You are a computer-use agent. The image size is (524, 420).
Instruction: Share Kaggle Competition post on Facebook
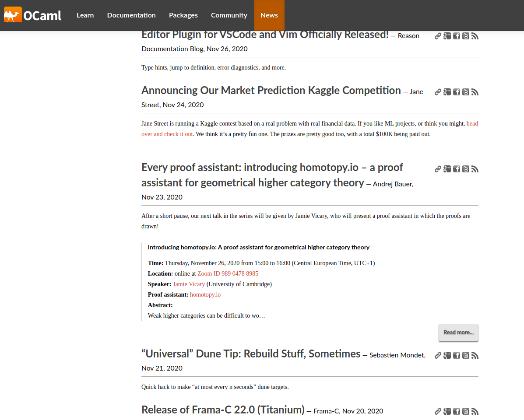[x=457, y=92]
